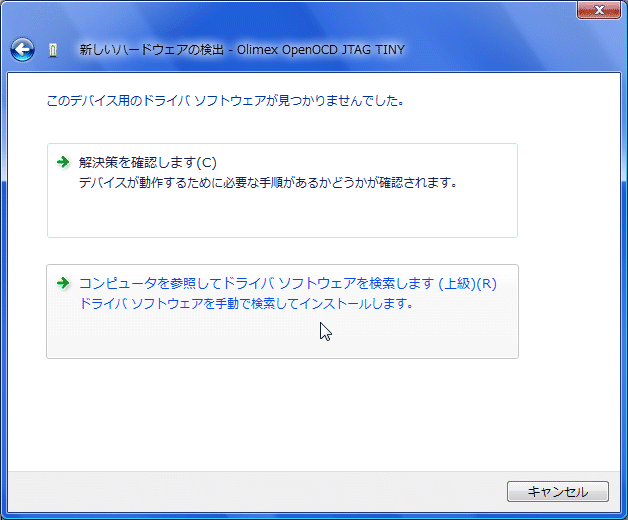
Task: Go back with the blue arrow button
Action: [x=22, y=50]
